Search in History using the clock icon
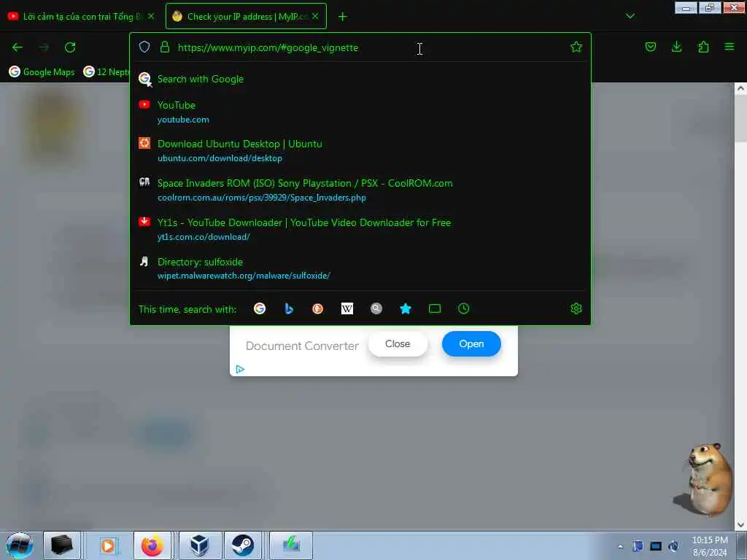The image size is (747, 560). (x=463, y=308)
